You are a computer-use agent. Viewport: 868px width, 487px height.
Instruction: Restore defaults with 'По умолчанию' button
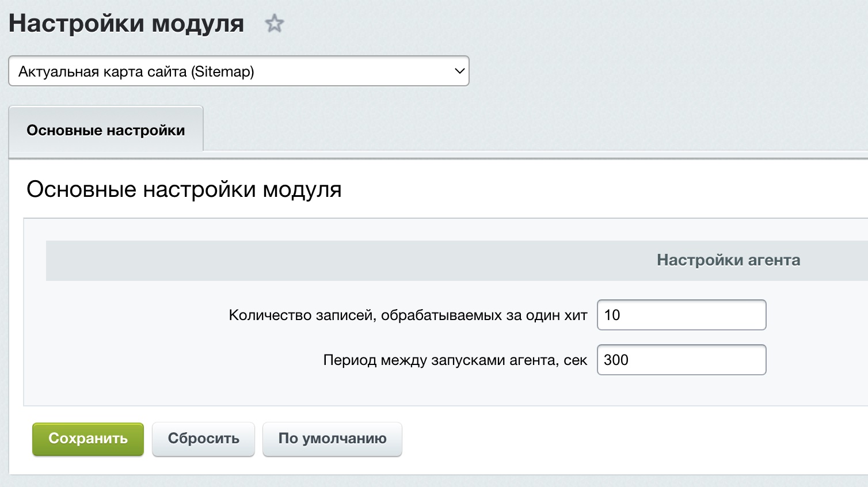332,439
